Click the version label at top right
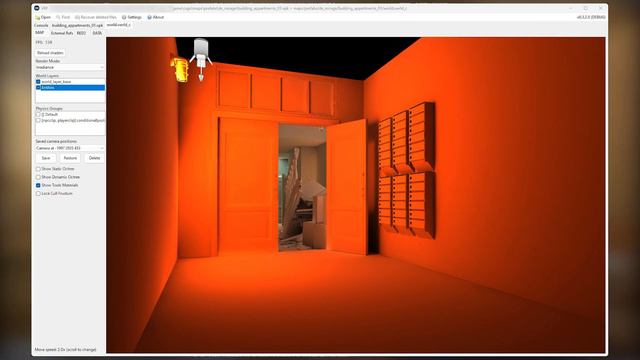 (x=591, y=18)
